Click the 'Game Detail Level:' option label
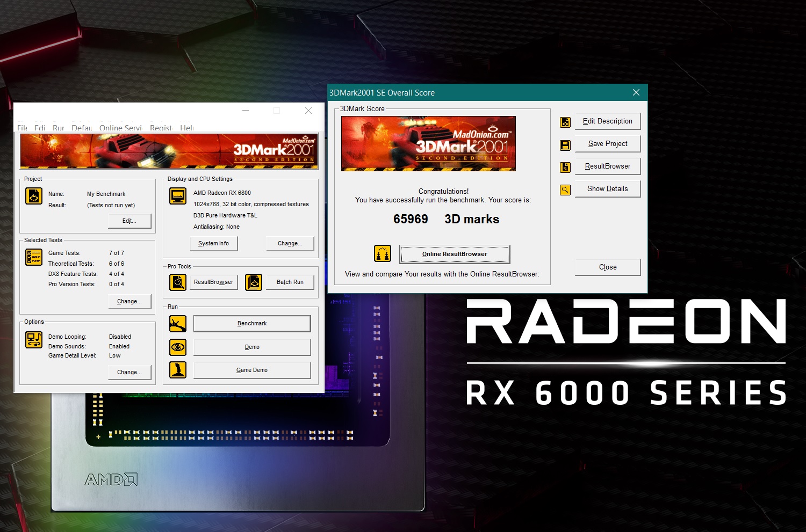This screenshot has height=532, width=806. [73, 355]
